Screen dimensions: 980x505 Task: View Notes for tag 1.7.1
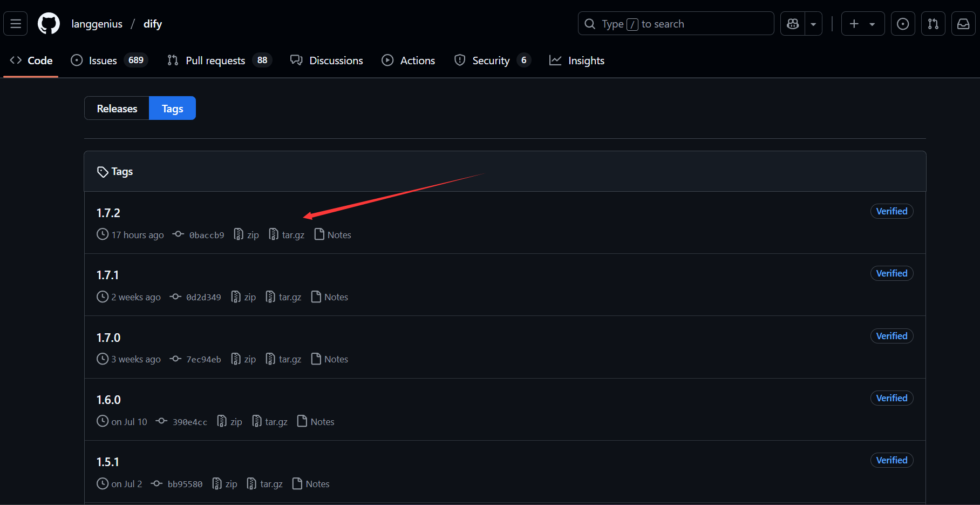click(x=330, y=297)
